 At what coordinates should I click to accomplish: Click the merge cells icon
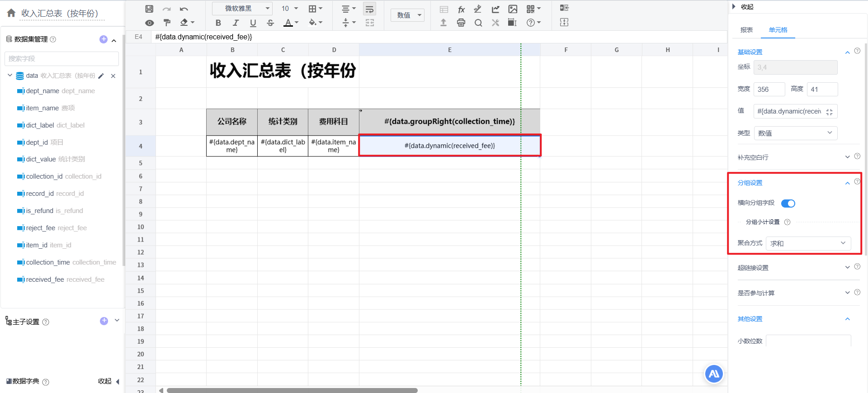pos(370,23)
